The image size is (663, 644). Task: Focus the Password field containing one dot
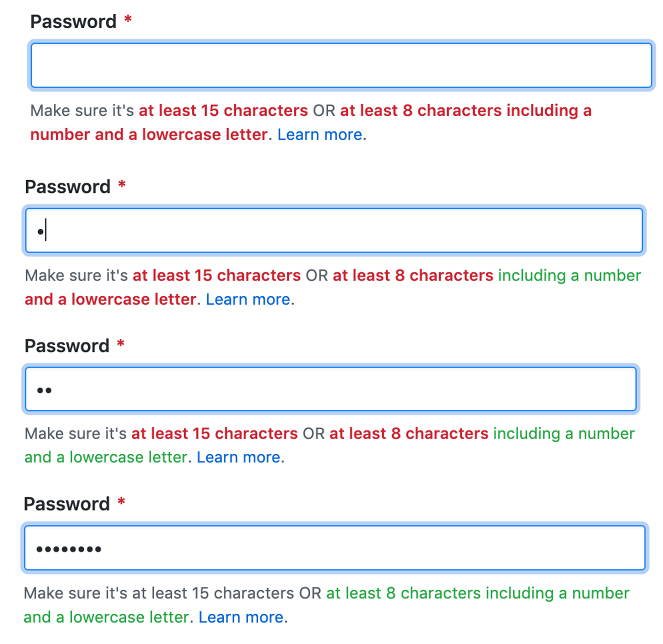click(334, 230)
